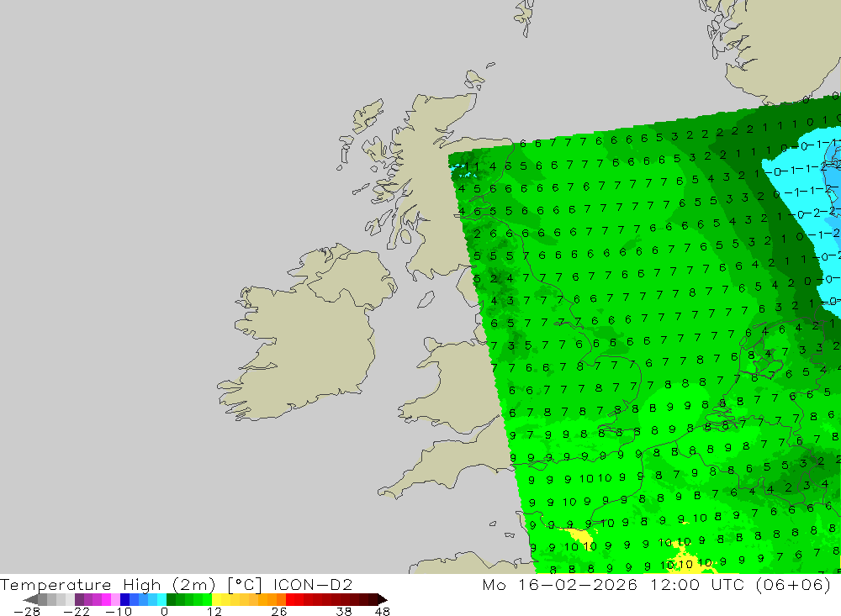Pick the dark purple swatch above -22
This screenshot has height=616, width=841.
click(x=79, y=599)
